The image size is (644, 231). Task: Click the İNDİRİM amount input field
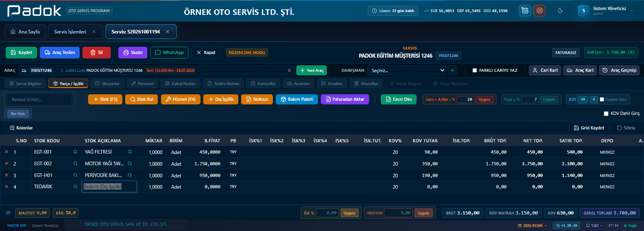pyautogui.click(x=398, y=213)
